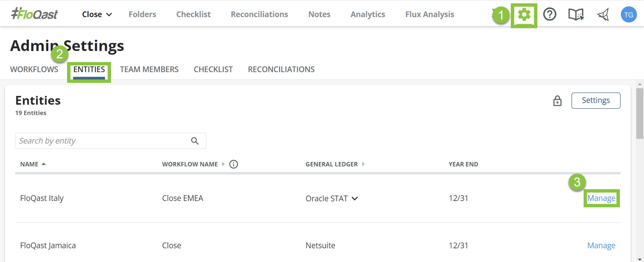The height and width of the screenshot is (262, 644).
Task: Click the Netsuite general ledger cell
Action: pos(320,246)
